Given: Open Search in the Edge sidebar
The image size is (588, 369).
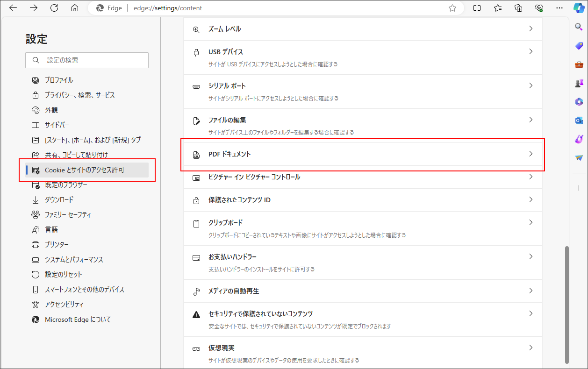Looking at the screenshot, I should click(579, 27).
